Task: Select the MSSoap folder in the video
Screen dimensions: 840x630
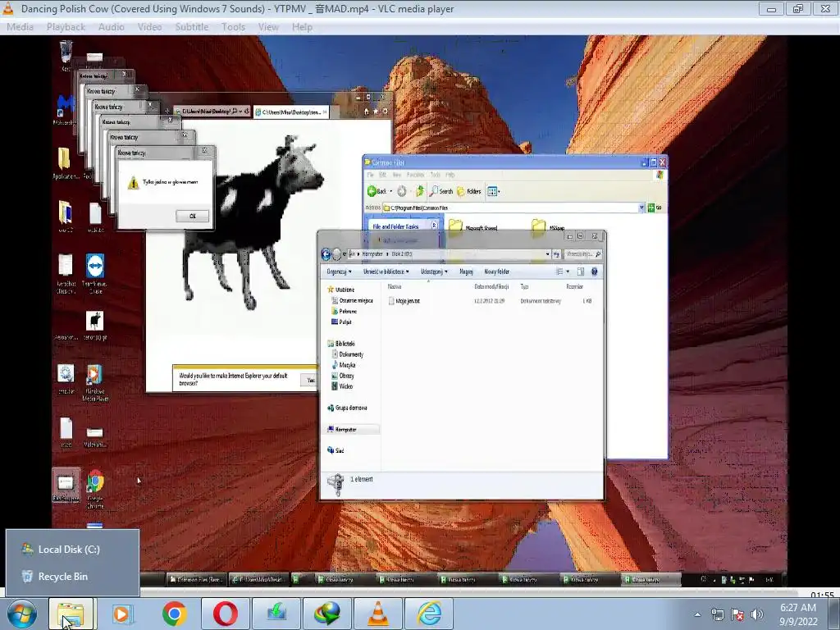Action: (x=548, y=227)
